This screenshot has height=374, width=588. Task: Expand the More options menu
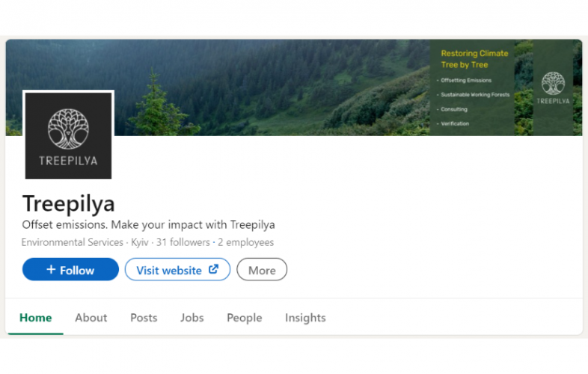262,270
